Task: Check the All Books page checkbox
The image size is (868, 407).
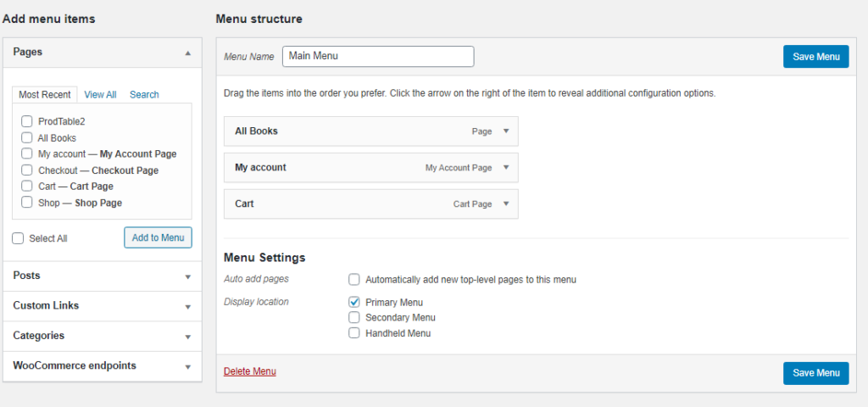Action: click(x=26, y=137)
